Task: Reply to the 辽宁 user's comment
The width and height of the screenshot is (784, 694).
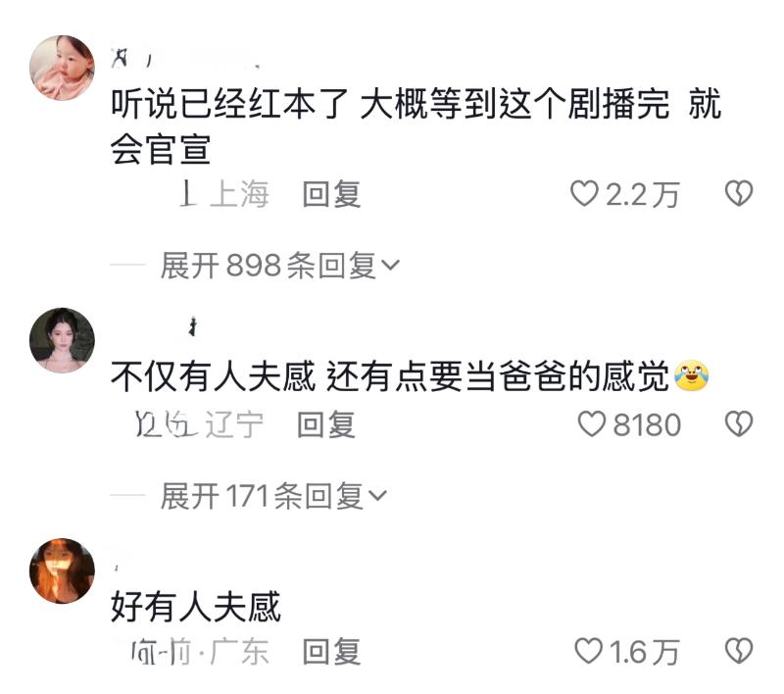Action: pos(326,424)
